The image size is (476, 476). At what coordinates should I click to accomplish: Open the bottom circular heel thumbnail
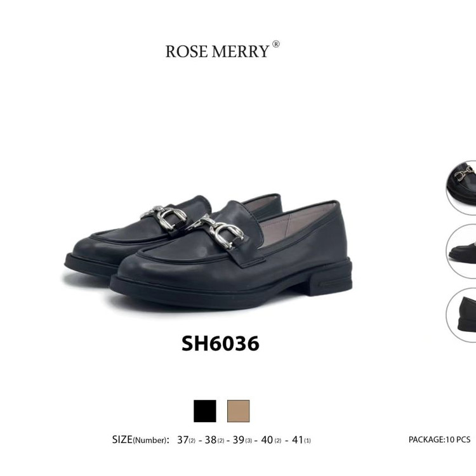click(x=461, y=315)
